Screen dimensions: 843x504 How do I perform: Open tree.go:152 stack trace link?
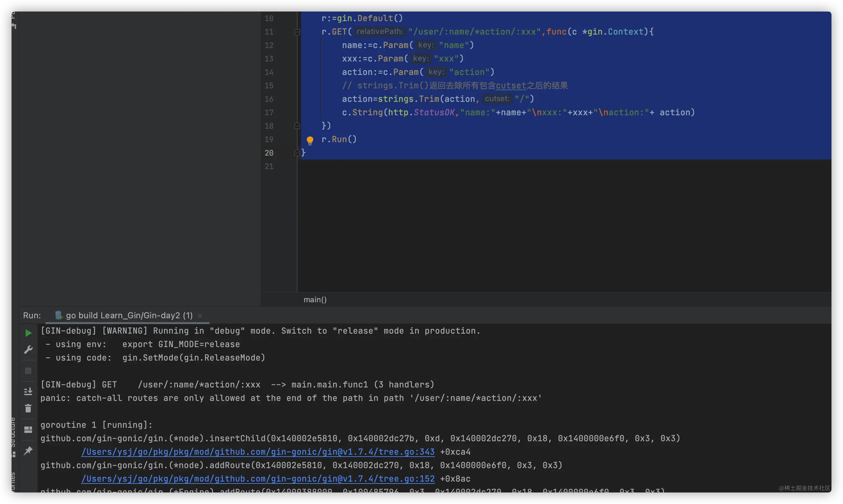[258, 478]
